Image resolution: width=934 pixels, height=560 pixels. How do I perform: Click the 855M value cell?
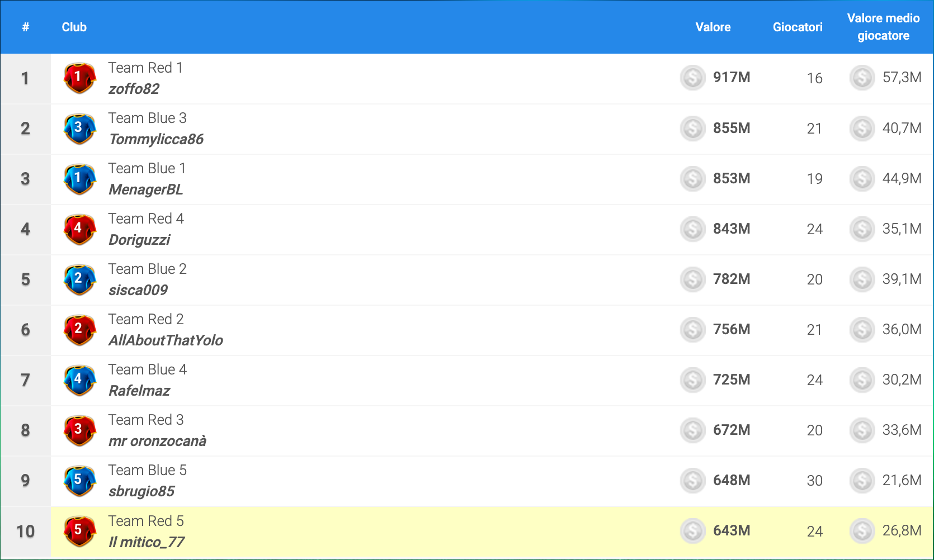tap(732, 128)
